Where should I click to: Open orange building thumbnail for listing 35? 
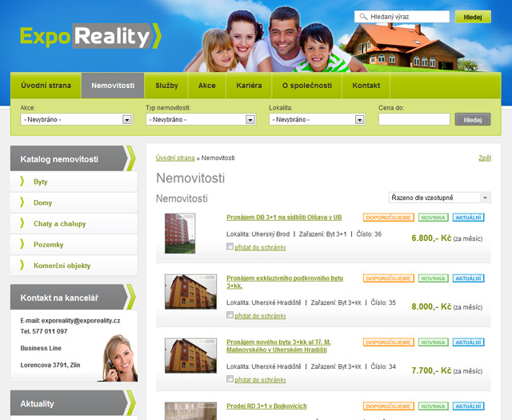point(190,292)
